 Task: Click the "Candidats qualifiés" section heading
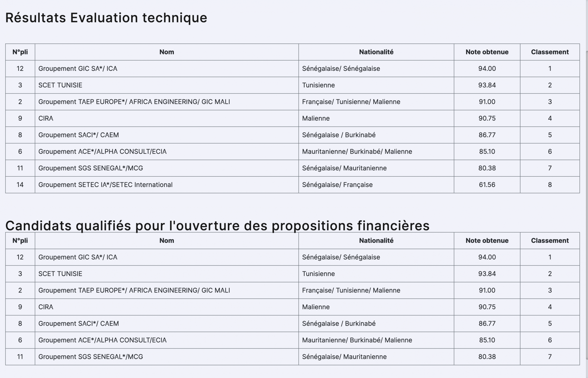point(217,225)
